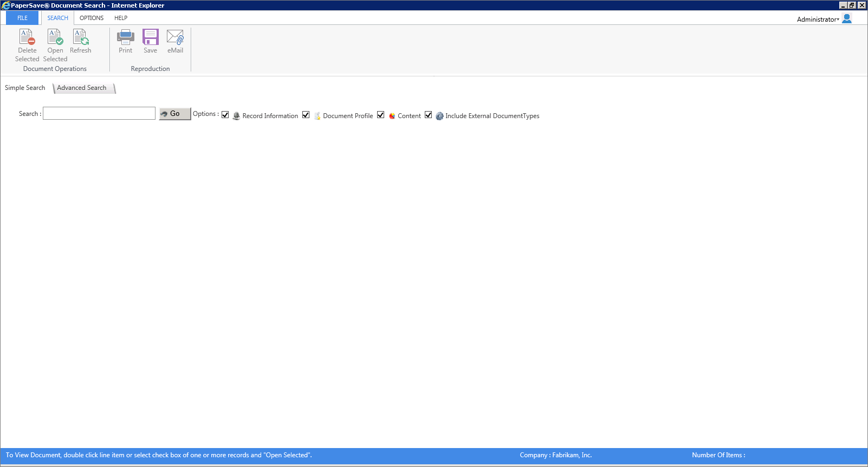This screenshot has width=868, height=467.
Task: Close the PaperSave Document Search window
Action: pyautogui.click(x=861, y=5)
